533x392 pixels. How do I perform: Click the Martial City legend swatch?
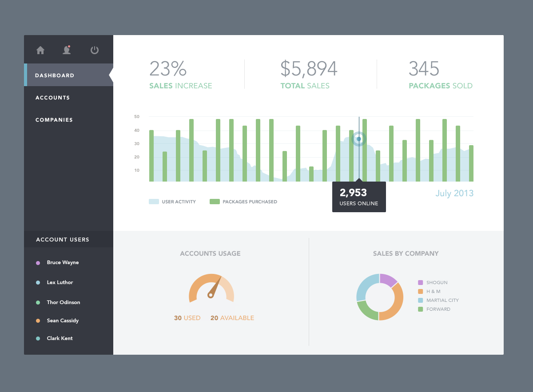pos(421,300)
